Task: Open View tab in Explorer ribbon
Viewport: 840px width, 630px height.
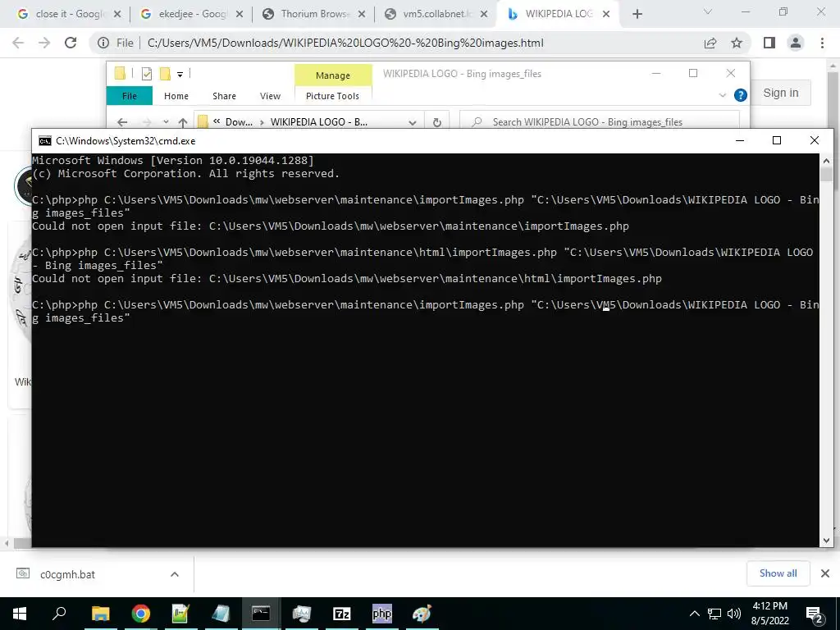Action: point(270,96)
